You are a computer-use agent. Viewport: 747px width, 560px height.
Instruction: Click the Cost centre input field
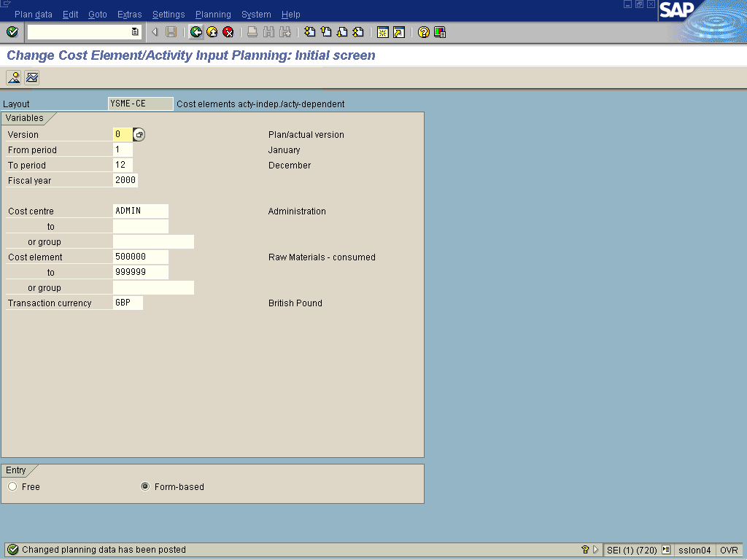coord(141,211)
